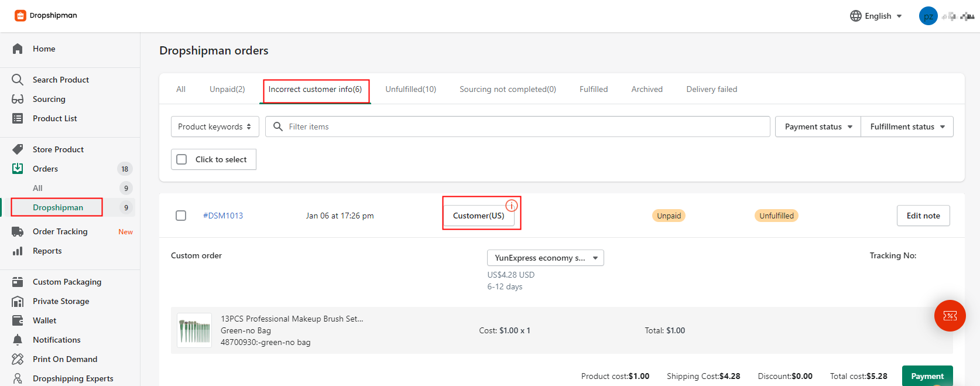980x386 pixels.
Task: Click the Jan 06 at 17:26 pm date
Action: pyautogui.click(x=340, y=216)
